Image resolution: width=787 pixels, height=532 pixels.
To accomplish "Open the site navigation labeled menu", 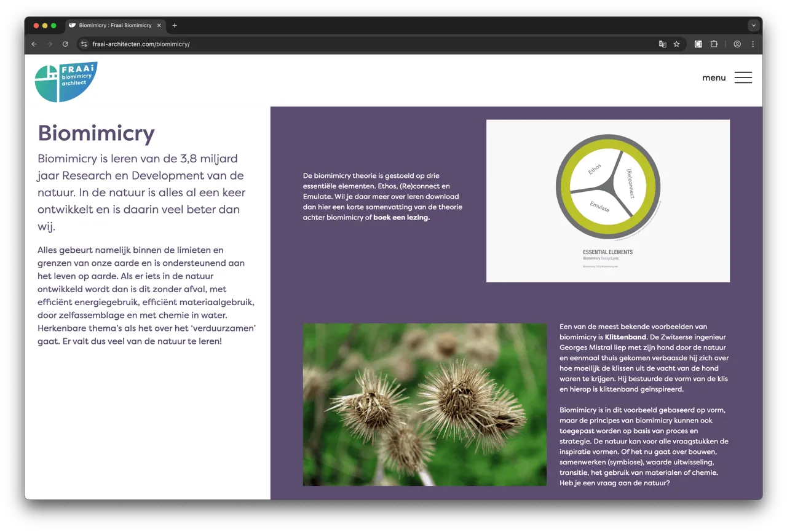I will [x=713, y=77].
